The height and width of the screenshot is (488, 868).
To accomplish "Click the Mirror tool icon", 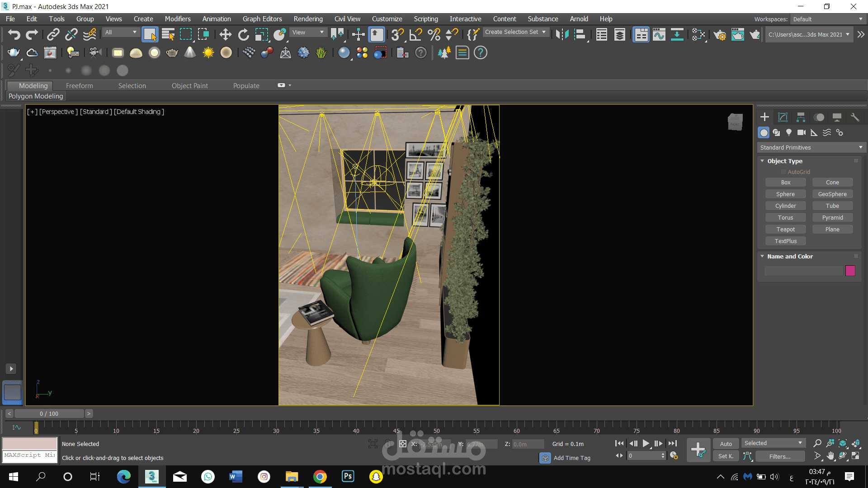I will click(562, 35).
